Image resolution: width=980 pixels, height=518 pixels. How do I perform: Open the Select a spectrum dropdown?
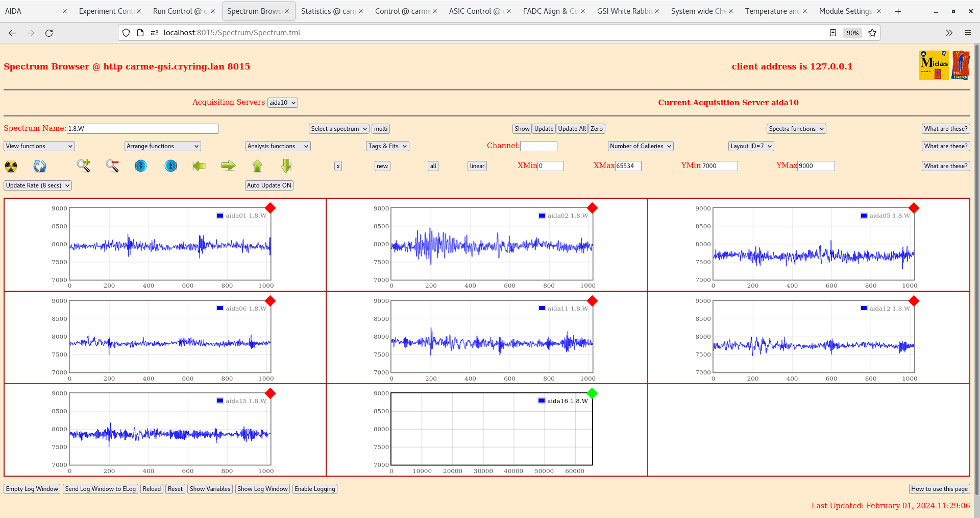point(338,129)
